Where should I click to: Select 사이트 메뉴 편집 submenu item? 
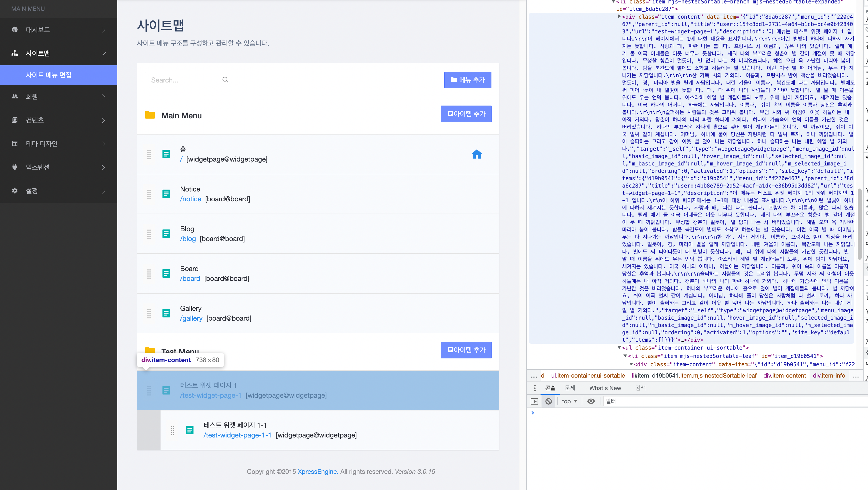coord(59,75)
